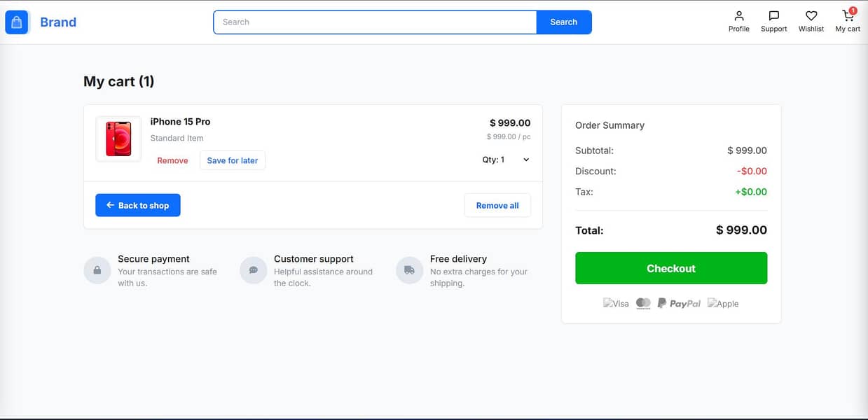868x420 pixels.
Task: Click the Customer support chat bubble icon
Action: (253, 270)
